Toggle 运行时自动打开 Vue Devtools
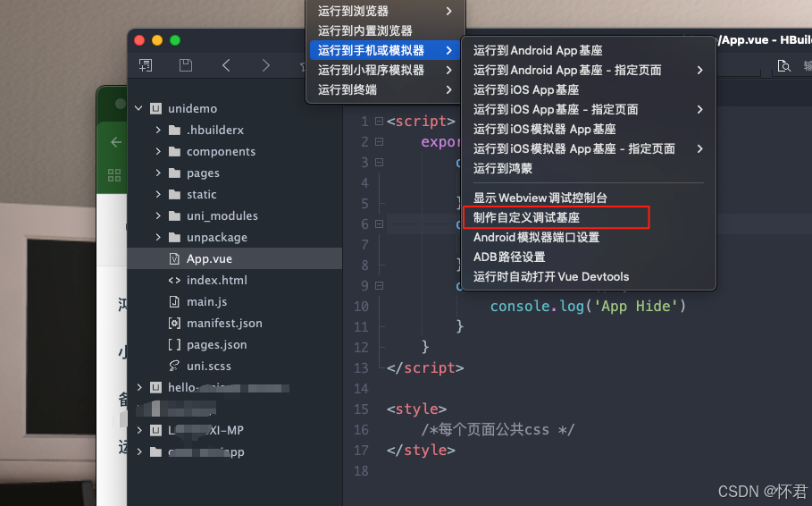 [589, 276]
